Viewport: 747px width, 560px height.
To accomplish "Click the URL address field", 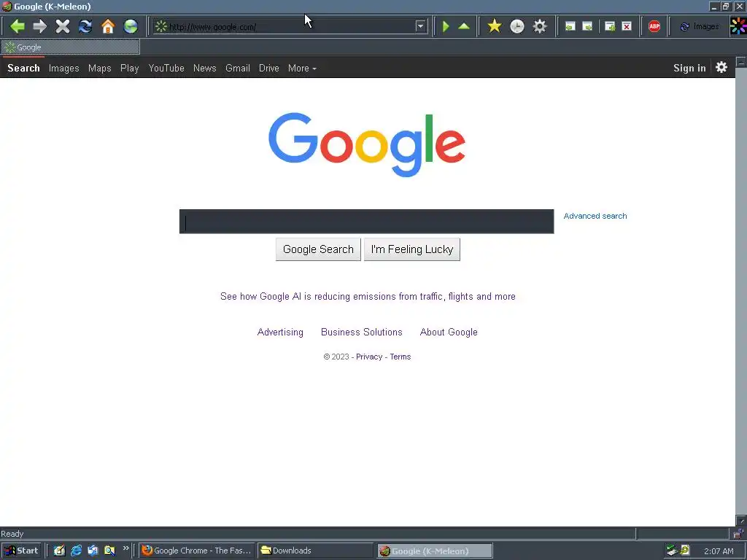I will 290,27.
